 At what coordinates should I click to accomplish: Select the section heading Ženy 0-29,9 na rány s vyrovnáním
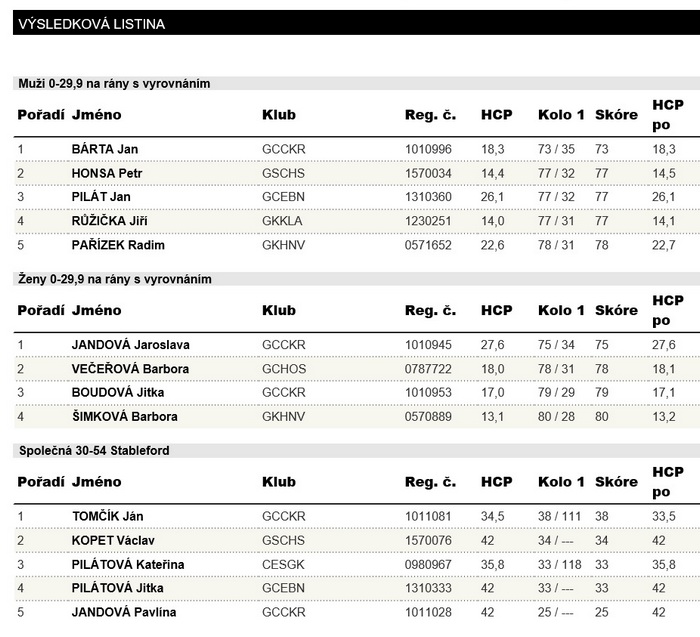point(115,279)
